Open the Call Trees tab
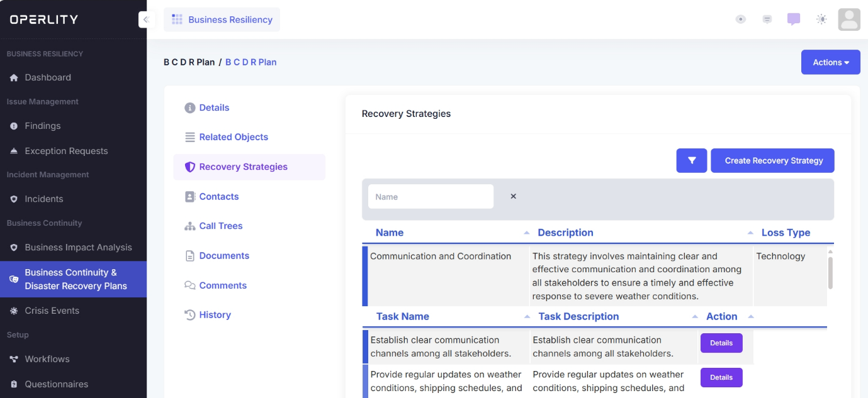Screen dimensions: 868x398 (x=220, y=226)
